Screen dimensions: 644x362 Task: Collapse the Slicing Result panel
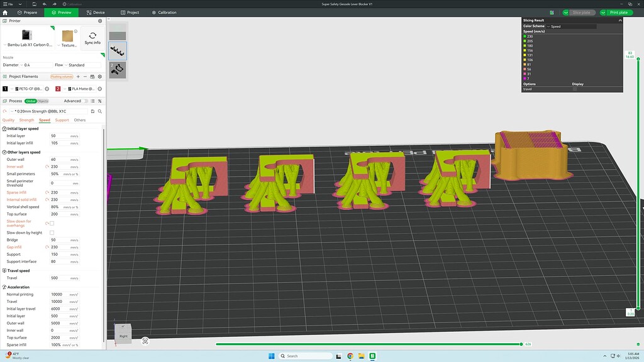point(619,20)
